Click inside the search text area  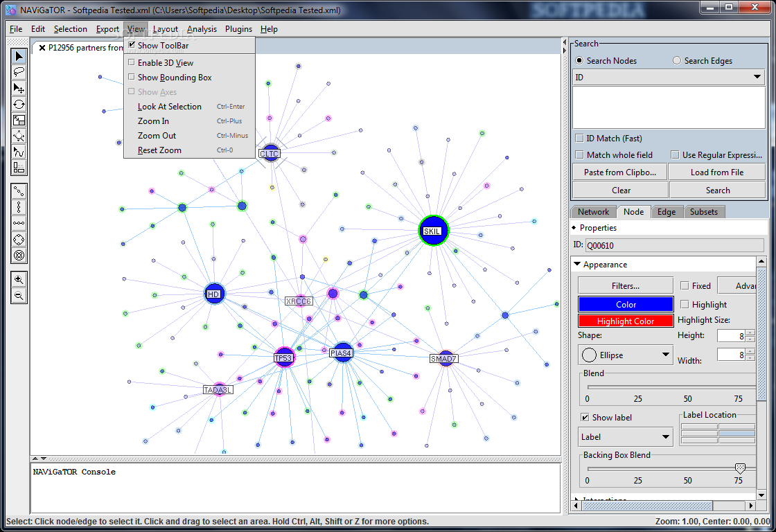click(669, 107)
